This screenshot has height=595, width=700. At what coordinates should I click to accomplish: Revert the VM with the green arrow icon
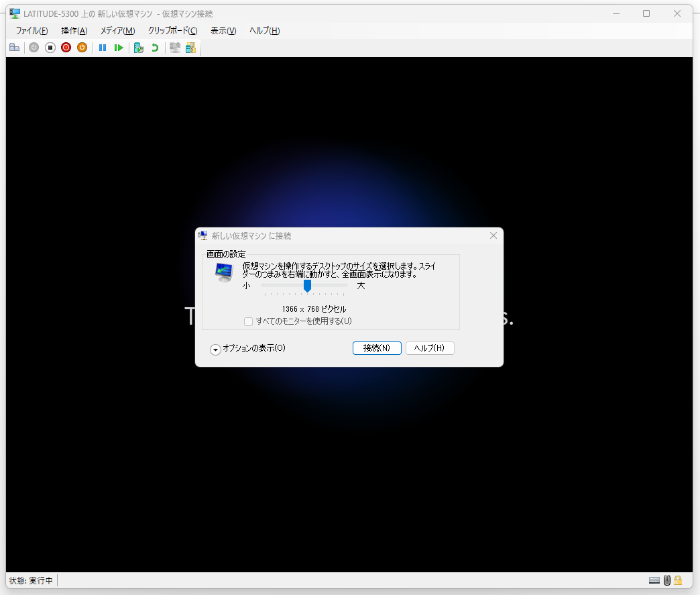coord(155,48)
